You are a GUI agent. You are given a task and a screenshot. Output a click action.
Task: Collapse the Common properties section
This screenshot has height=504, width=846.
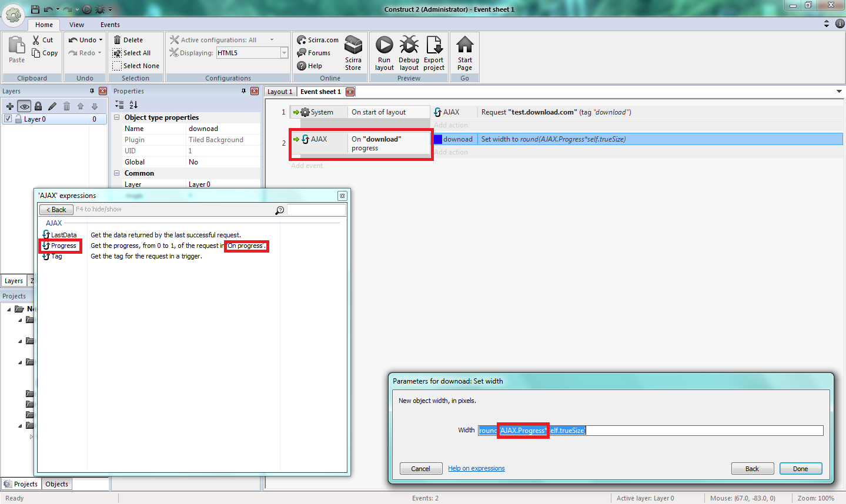click(x=116, y=173)
